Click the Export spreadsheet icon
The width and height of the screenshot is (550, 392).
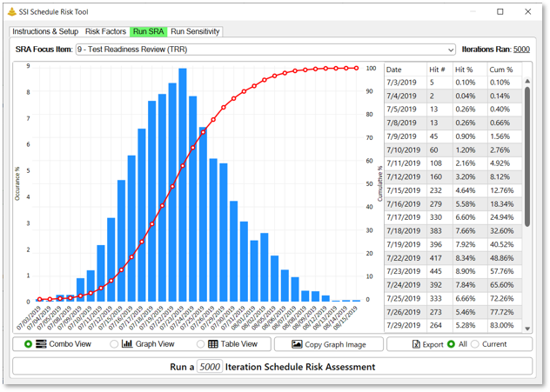tap(416, 344)
